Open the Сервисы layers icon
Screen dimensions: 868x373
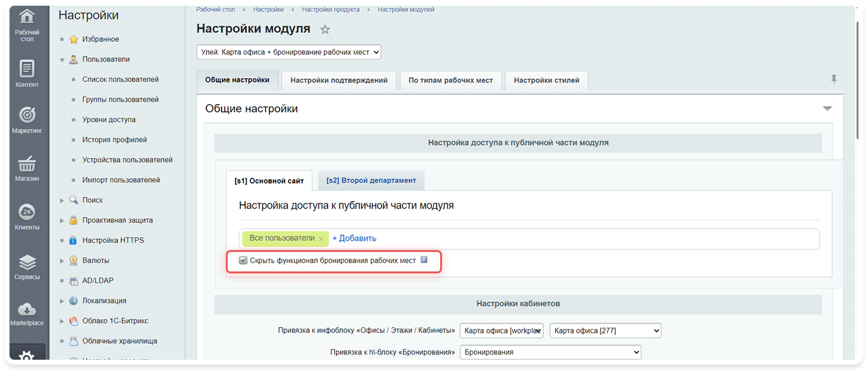[x=27, y=262]
